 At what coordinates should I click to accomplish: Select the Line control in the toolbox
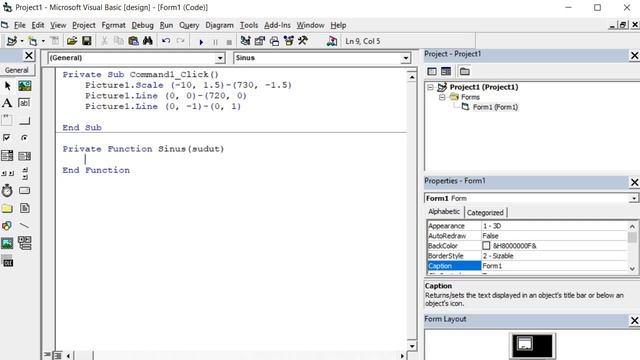[x=24, y=225]
